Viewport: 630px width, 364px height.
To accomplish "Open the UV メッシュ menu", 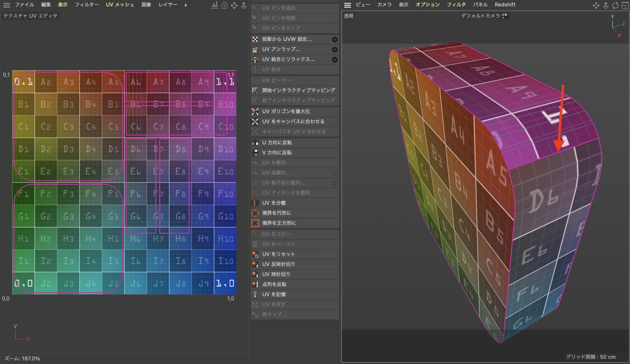I will 120,5.
